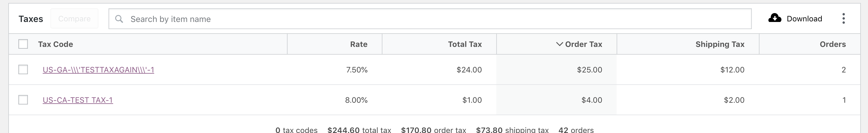Image resolution: width=868 pixels, height=133 pixels.
Task: Click the Order Tax sort arrow
Action: (x=559, y=44)
